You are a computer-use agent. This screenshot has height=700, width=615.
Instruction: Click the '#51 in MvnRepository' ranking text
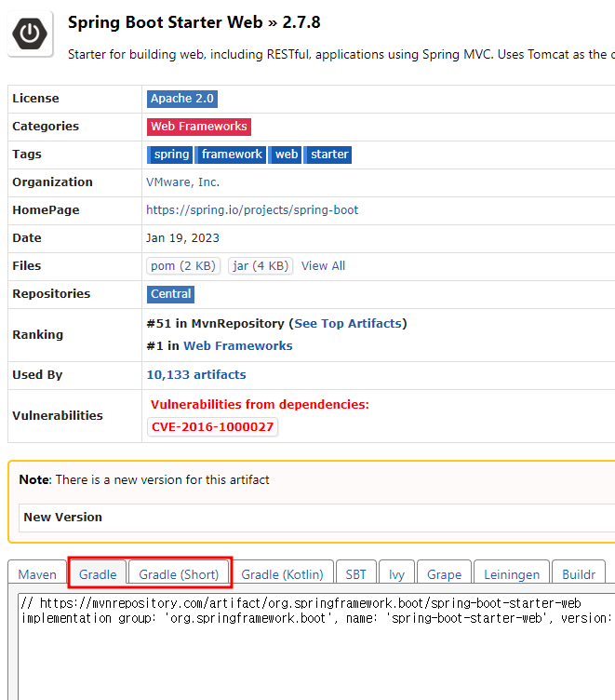click(216, 324)
